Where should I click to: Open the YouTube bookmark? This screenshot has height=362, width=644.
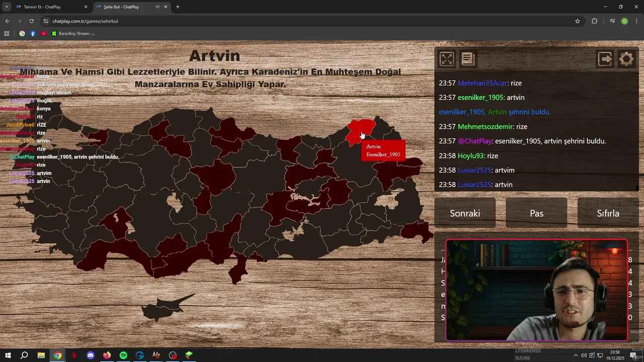point(44,34)
